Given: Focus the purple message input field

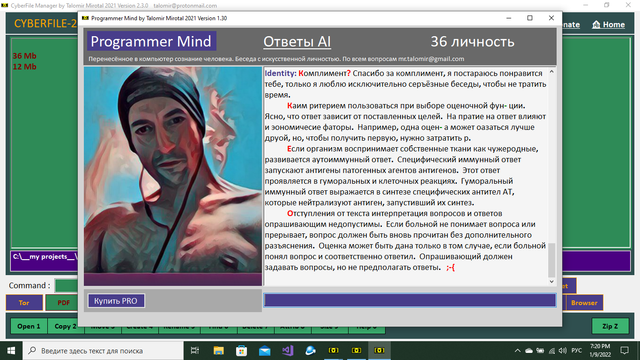Looking at the screenshot, I should [x=409, y=300].
